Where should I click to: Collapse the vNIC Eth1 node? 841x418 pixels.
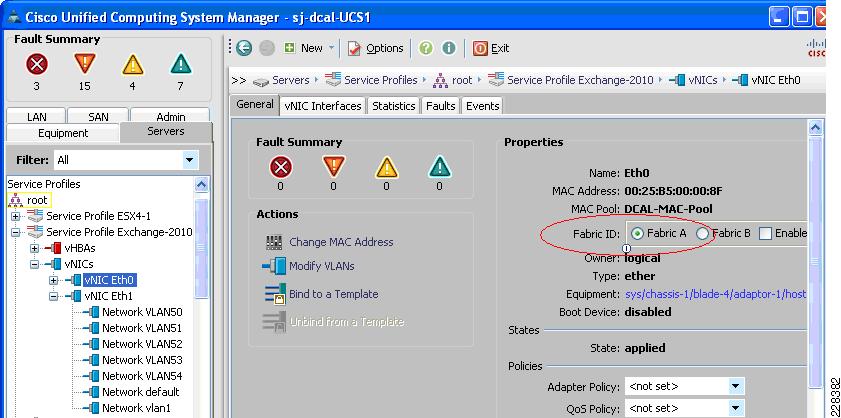(x=54, y=296)
